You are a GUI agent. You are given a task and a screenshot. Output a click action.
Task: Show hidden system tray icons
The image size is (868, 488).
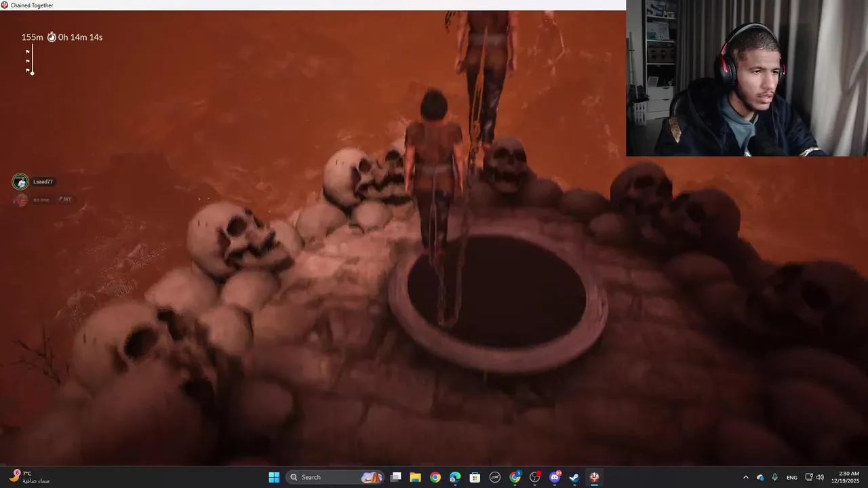(x=746, y=477)
